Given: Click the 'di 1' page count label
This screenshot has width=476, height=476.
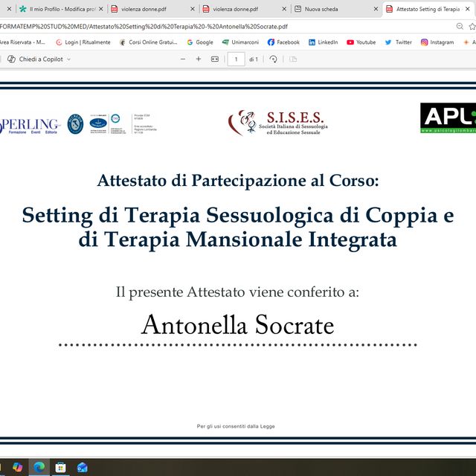Looking at the screenshot, I should pyautogui.click(x=254, y=59).
